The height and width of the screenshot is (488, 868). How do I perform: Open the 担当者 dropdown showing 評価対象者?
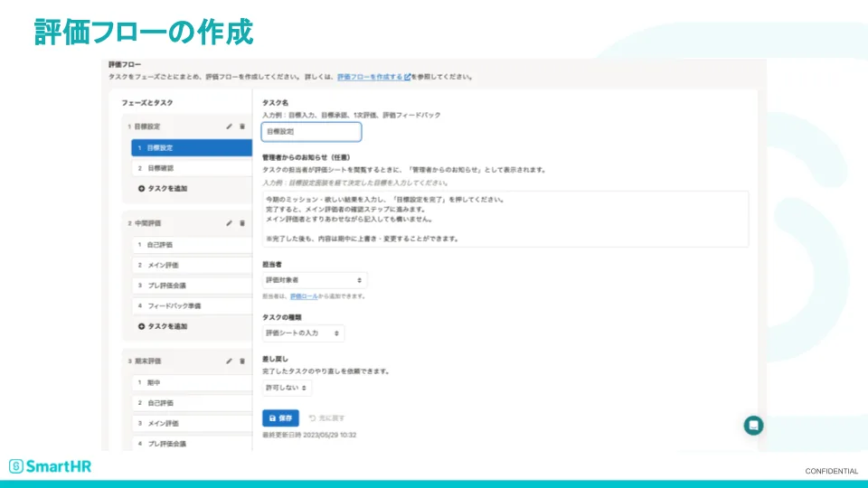(x=314, y=280)
